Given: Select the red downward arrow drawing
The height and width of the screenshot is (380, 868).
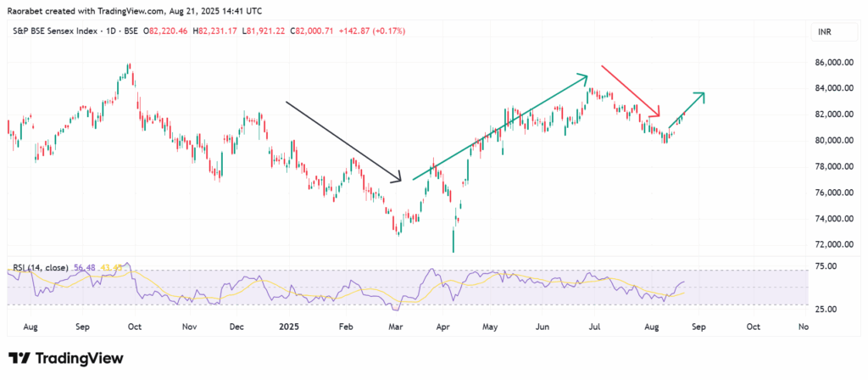Looking at the screenshot, I should [x=630, y=91].
